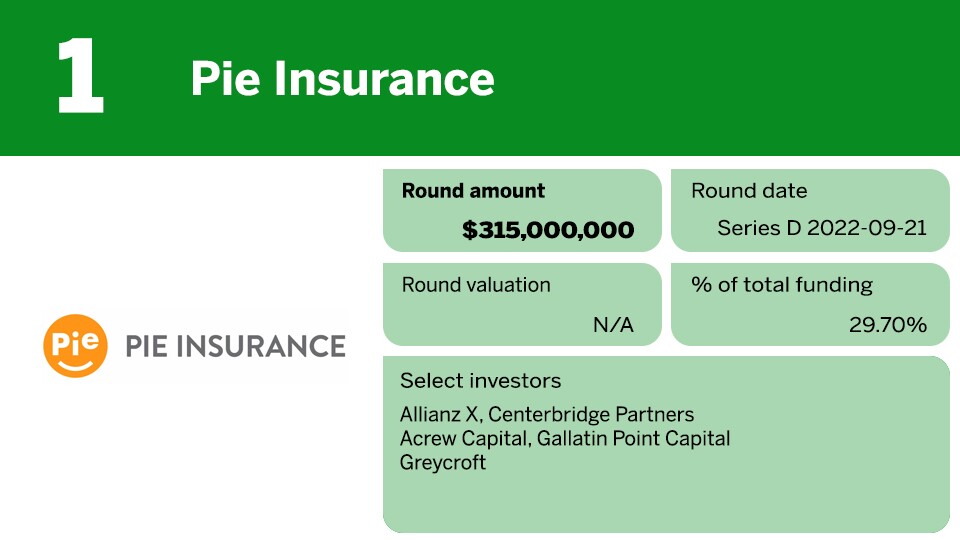Image resolution: width=960 pixels, height=540 pixels.
Task: Select the 29.70% funding value
Action: pos(885,324)
